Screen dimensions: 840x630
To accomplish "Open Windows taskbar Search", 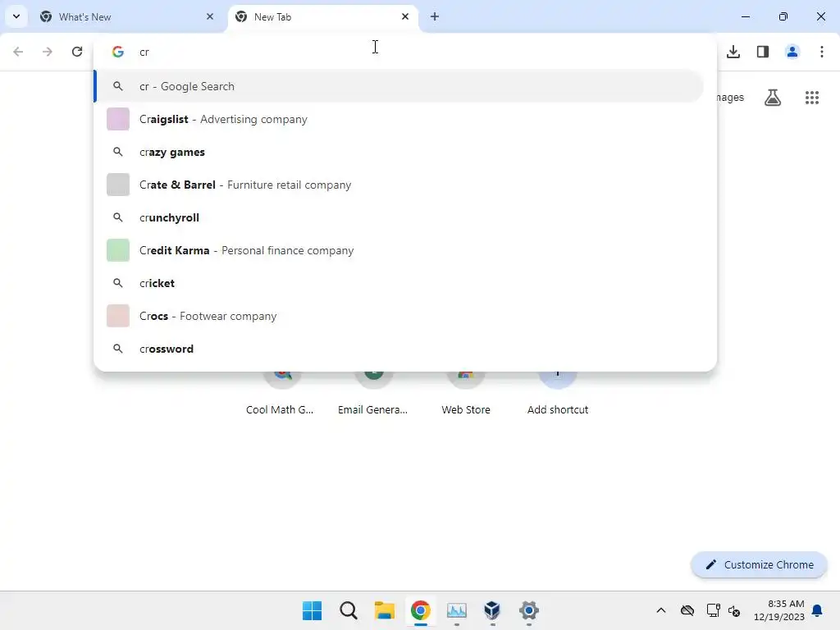I will click(x=348, y=610).
